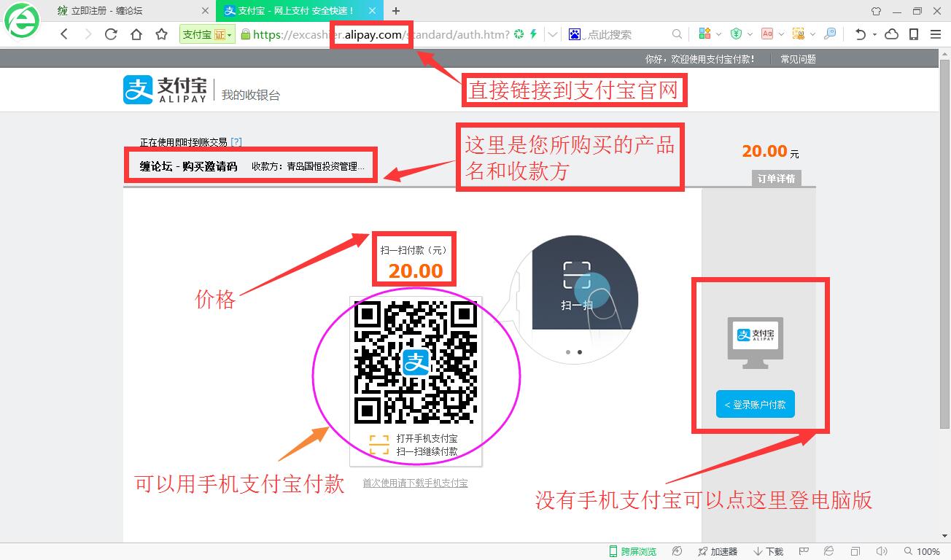Viewport: 951px width, 560px height.
Task: Open the hamburger main menu
Action: [x=936, y=34]
